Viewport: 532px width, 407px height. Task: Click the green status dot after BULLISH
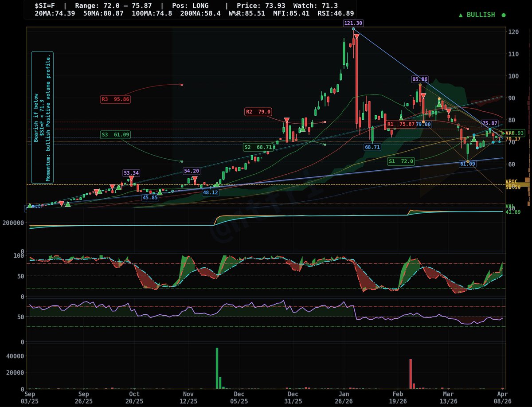503,15
